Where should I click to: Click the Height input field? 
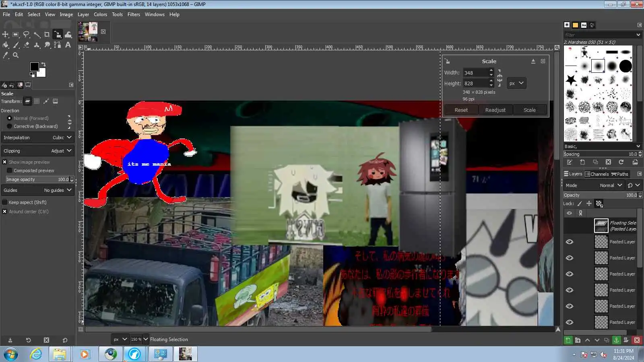click(x=475, y=83)
